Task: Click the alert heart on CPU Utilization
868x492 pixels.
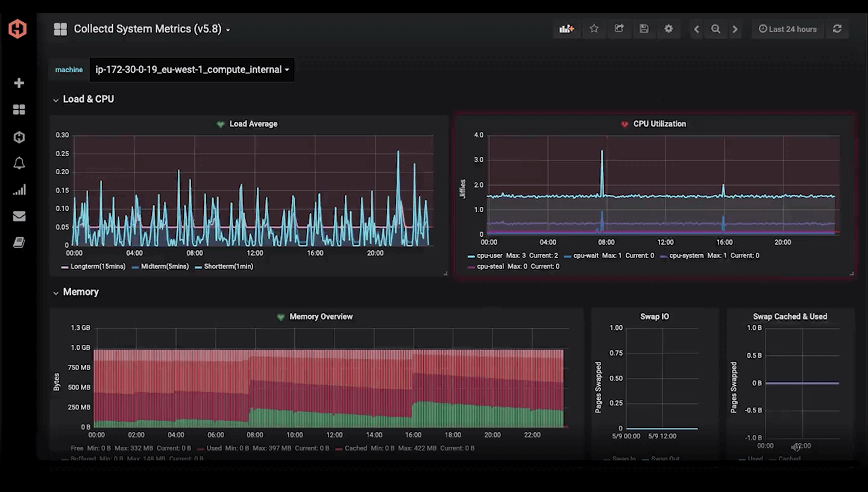Action: click(x=624, y=124)
